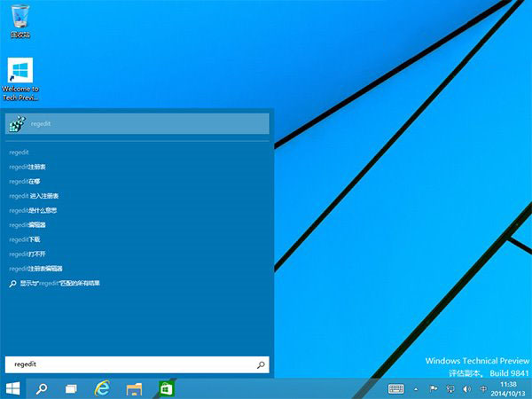Click the magnifier button inside the search box

260,364
